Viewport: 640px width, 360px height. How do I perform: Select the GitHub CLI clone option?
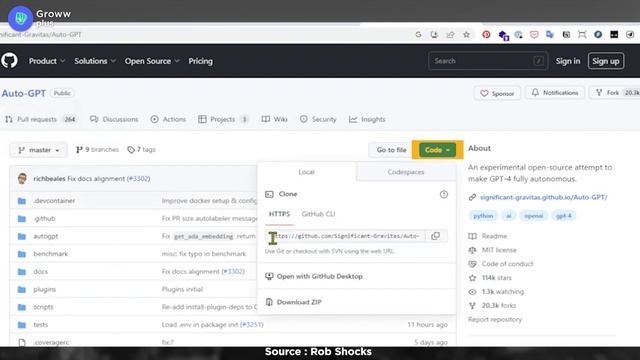[x=318, y=214]
